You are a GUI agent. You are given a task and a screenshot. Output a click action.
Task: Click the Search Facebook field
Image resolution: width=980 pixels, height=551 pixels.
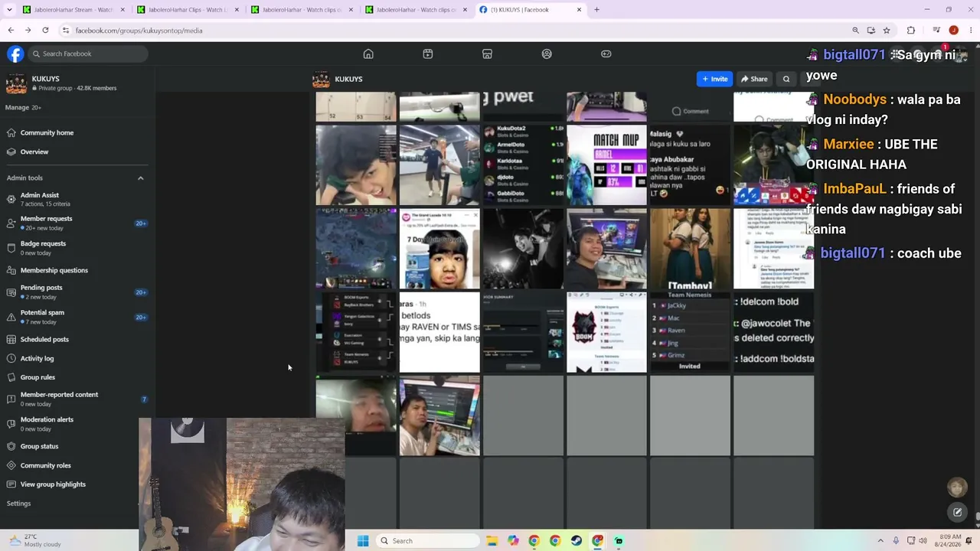(x=87, y=54)
